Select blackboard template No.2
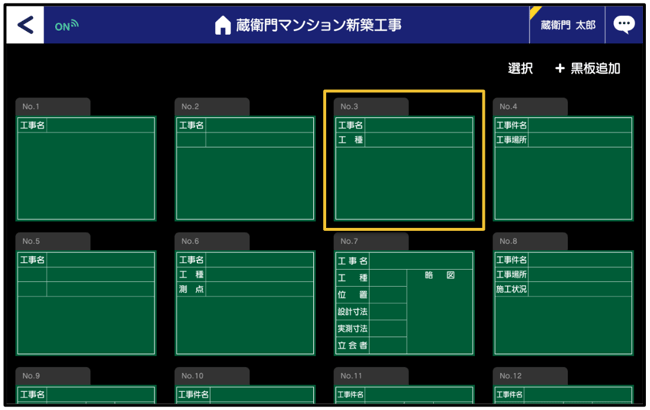This screenshot has width=650, height=410. [x=245, y=168]
